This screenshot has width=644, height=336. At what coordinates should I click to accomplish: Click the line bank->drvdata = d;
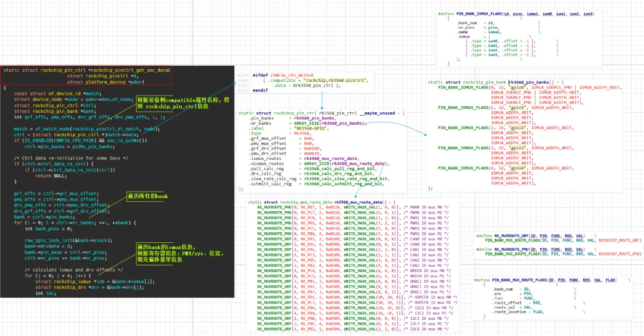tap(48, 246)
